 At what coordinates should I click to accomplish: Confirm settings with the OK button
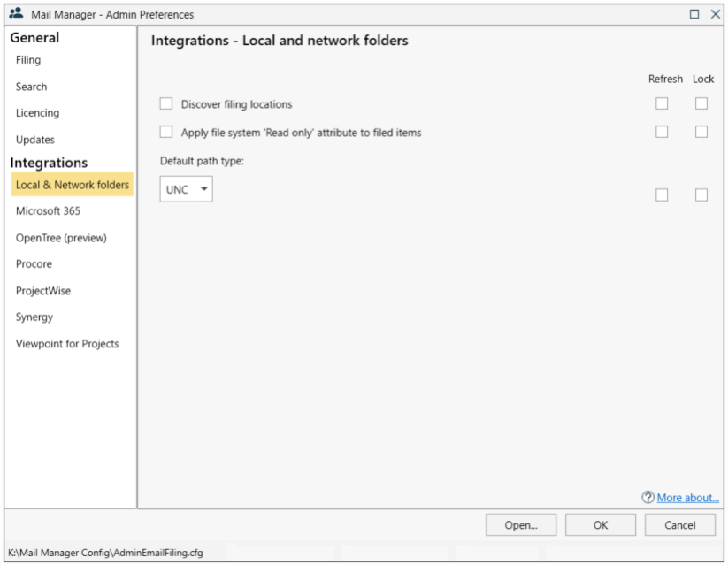pos(600,524)
